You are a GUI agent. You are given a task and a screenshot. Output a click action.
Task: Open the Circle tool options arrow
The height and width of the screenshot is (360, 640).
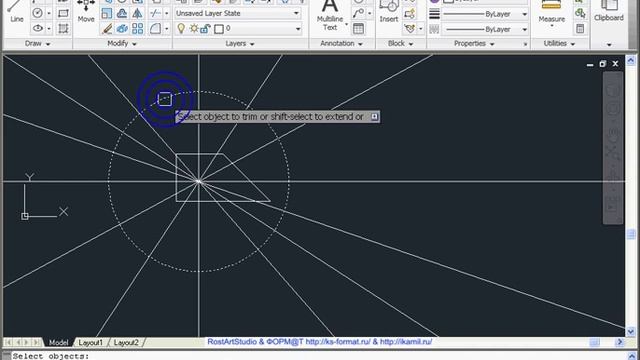pos(49,13)
